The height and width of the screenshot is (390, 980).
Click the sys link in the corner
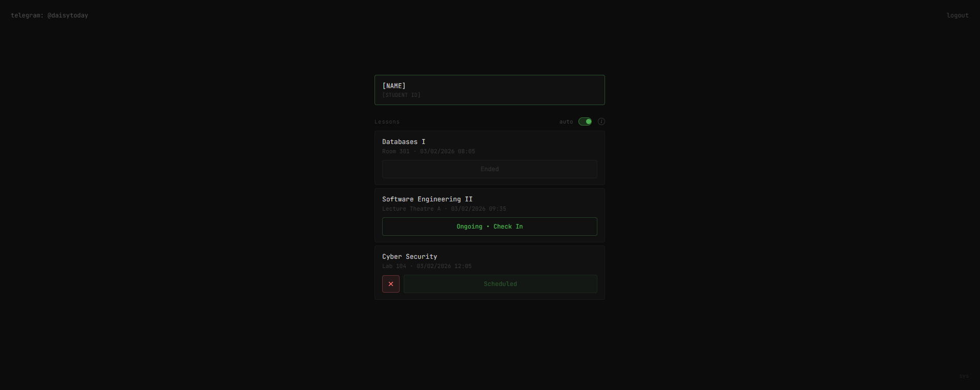[964, 376]
